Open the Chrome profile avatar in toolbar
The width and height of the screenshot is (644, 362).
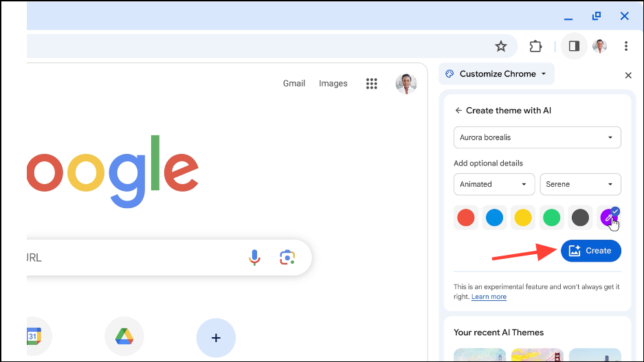coord(599,46)
